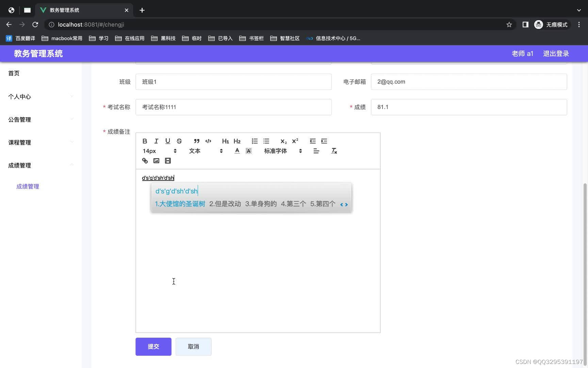Create a bulleted list
588x368 pixels.
click(x=266, y=141)
